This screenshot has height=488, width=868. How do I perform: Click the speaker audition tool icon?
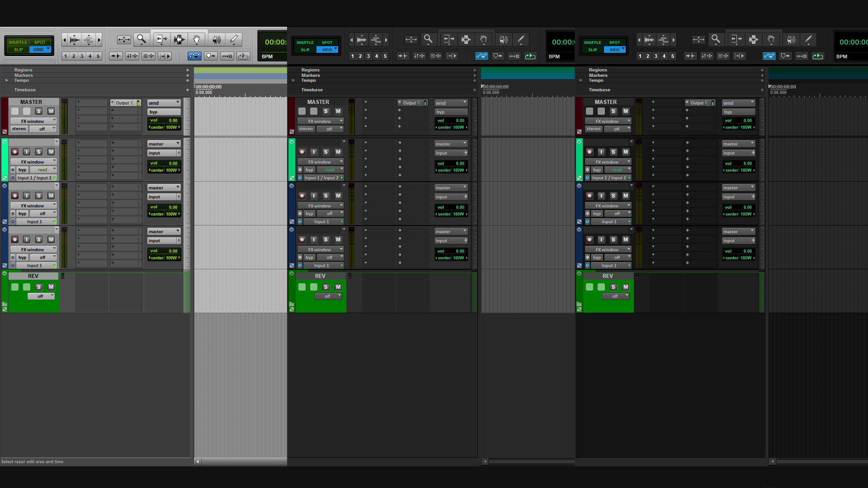[217, 39]
